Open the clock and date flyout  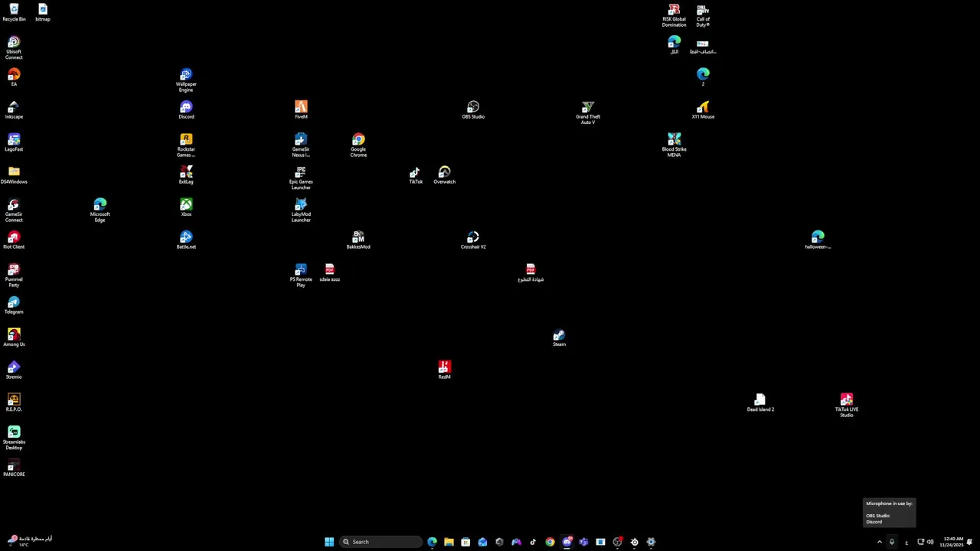[x=953, y=542]
